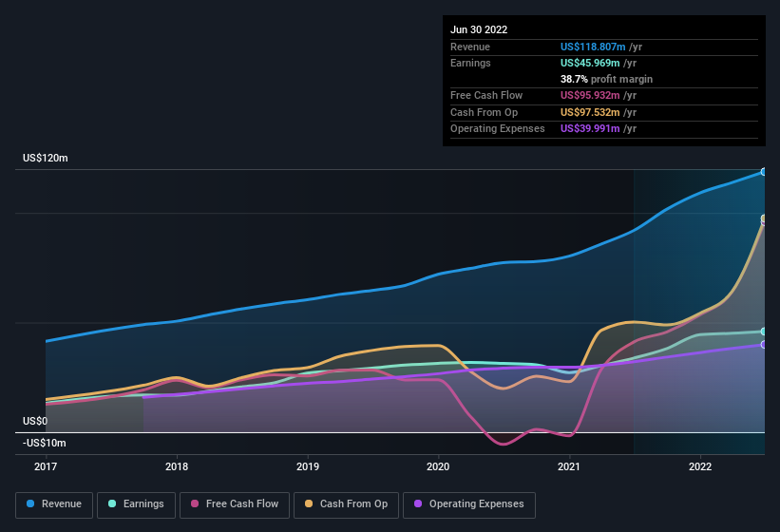780x532 pixels.
Task: Click the Jun 30 2022 tooltip date
Action: pos(479,29)
